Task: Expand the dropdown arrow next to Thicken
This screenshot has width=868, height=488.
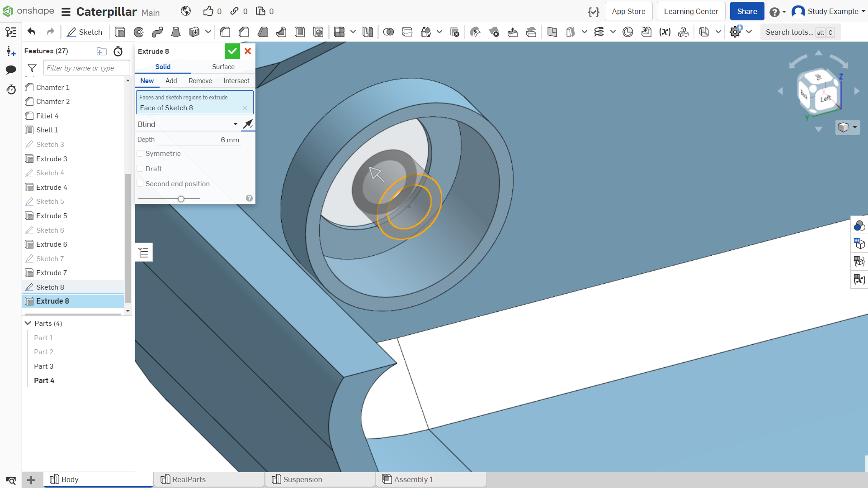Action: click(x=208, y=32)
